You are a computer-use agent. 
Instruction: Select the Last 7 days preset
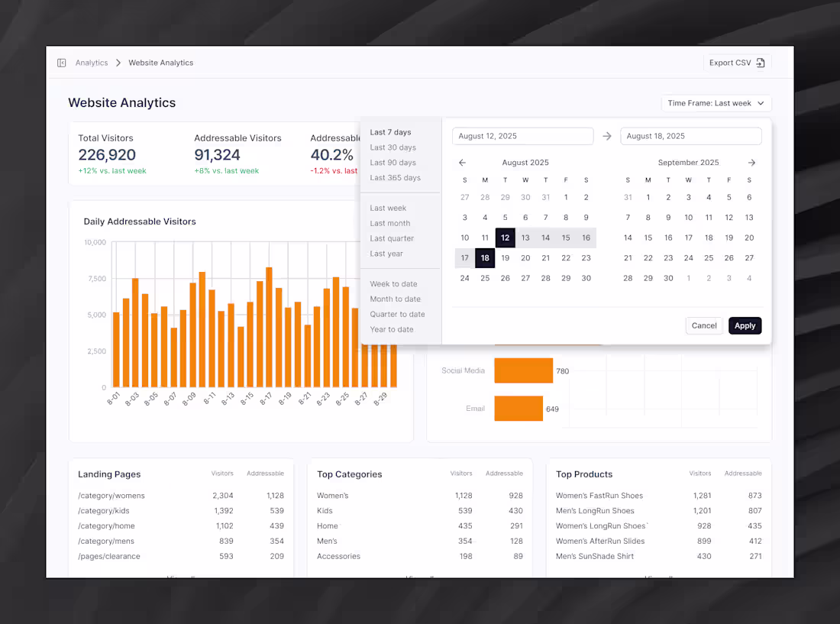(391, 131)
